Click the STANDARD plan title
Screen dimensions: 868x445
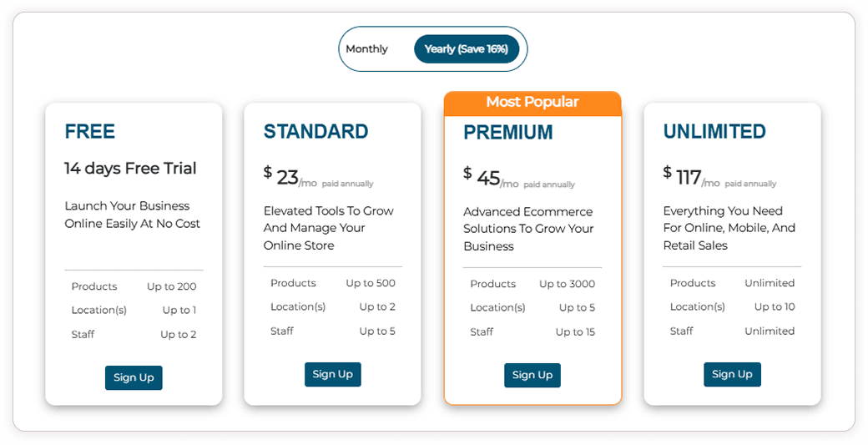tap(315, 131)
